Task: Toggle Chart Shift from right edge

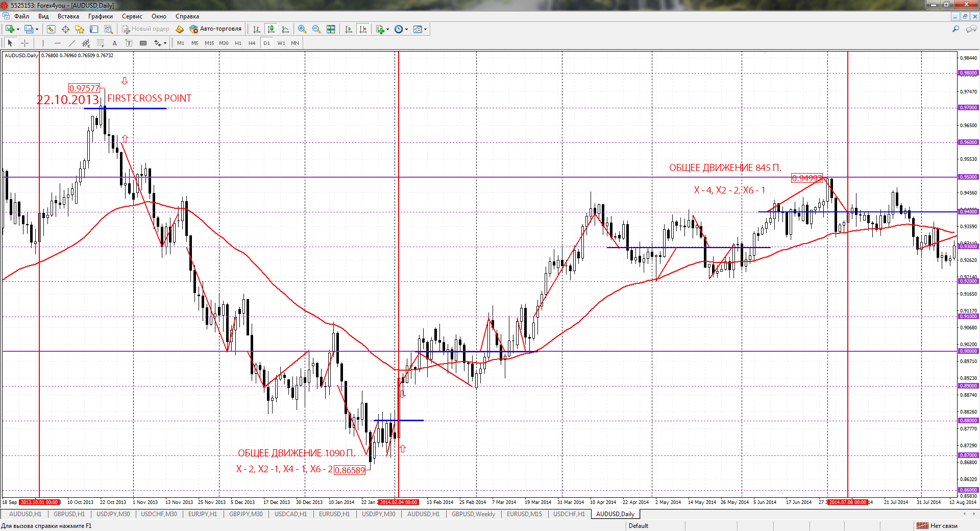Action: pyautogui.click(x=363, y=29)
